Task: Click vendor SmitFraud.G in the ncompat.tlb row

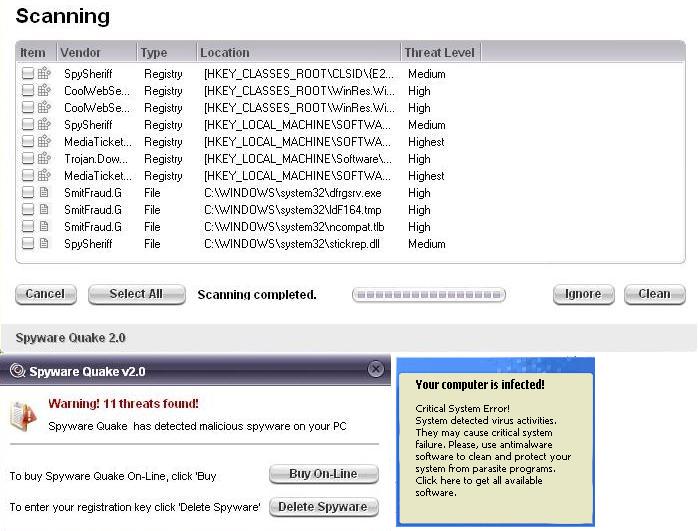Action: (x=93, y=227)
